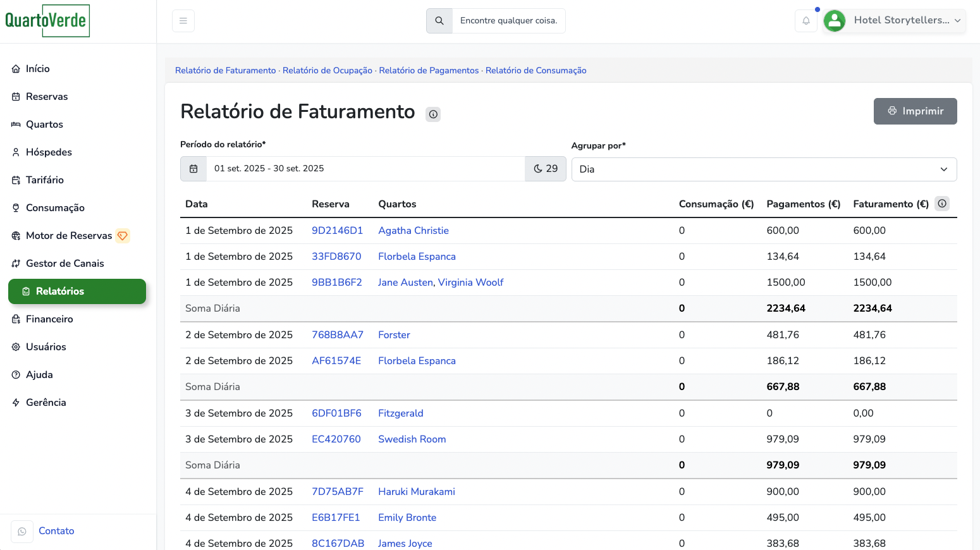This screenshot has height=550, width=980.
Task: Click info icon beside Faturamento (€) column header
Action: (942, 204)
